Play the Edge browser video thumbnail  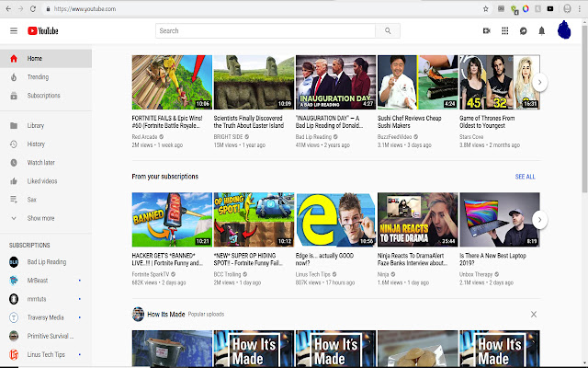pyautogui.click(x=335, y=220)
